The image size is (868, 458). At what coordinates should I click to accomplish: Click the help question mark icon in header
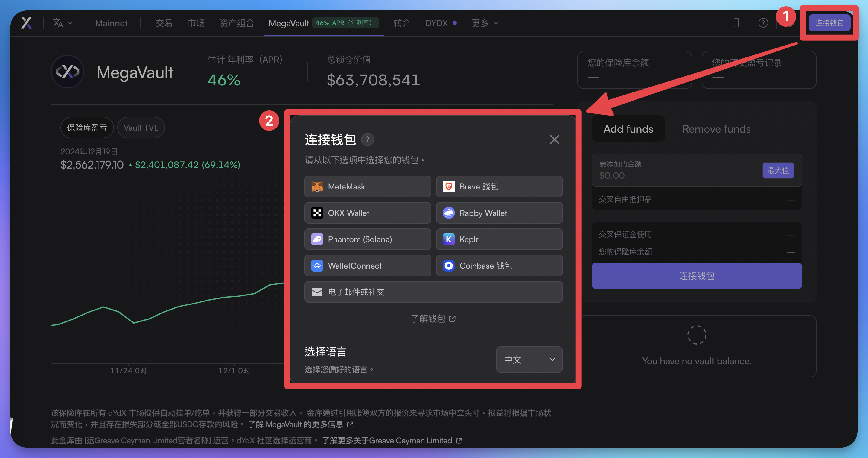(x=763, y=23)
